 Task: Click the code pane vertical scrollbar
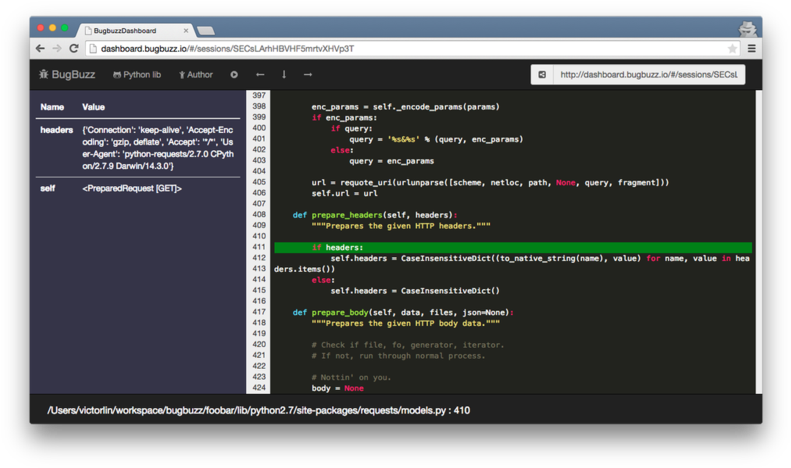click(758, 242)
